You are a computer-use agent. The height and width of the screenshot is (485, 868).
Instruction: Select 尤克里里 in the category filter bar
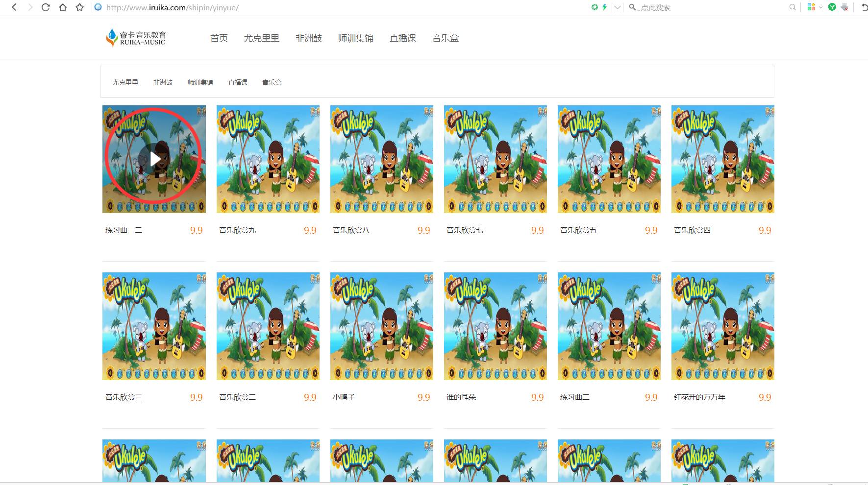click(125, 82)
